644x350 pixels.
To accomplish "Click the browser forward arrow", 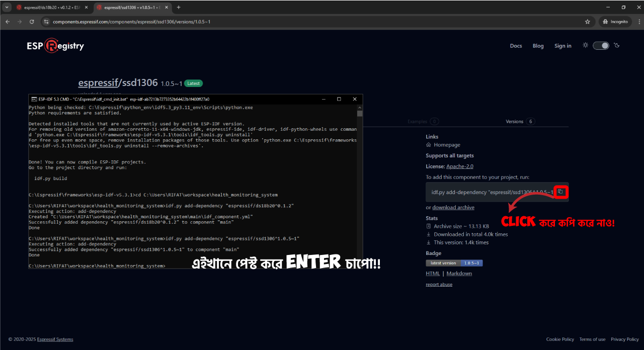I will point(20,22).
